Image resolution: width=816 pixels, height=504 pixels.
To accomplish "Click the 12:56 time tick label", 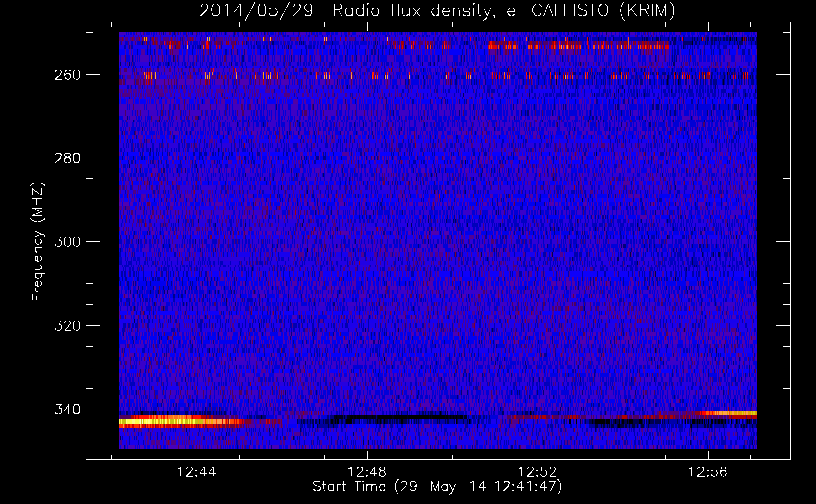I will pyautogui.click(x=708, y=472).
